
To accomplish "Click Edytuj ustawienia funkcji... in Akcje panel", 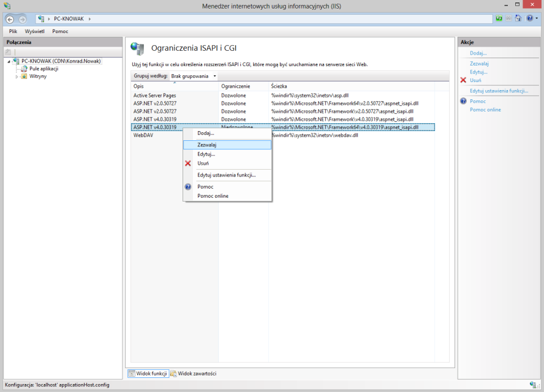I will pos(499,91).
